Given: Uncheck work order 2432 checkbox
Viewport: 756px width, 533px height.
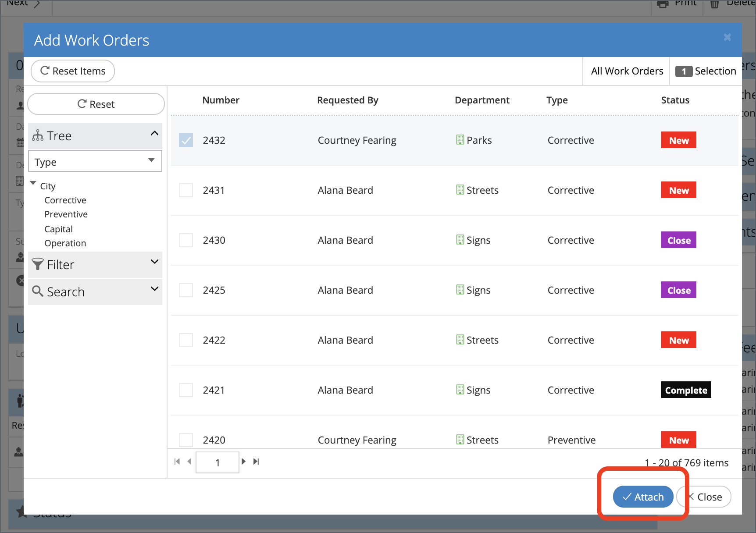Looking at the screenshot, I should point(186,140).
